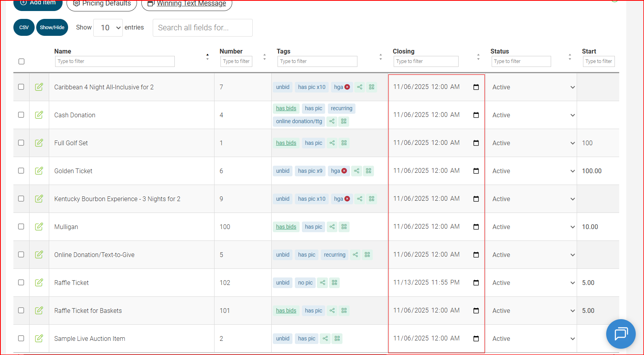Open calendar picker for Mulligan closing date
The image size is (644, 355).
[476, 227]
